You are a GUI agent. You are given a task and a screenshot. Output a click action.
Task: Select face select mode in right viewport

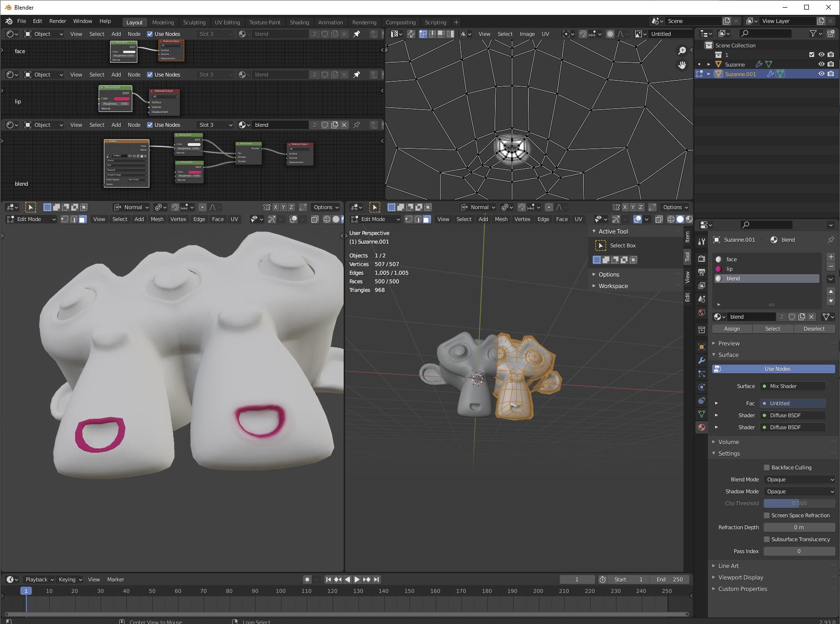(x=426, y=219)
